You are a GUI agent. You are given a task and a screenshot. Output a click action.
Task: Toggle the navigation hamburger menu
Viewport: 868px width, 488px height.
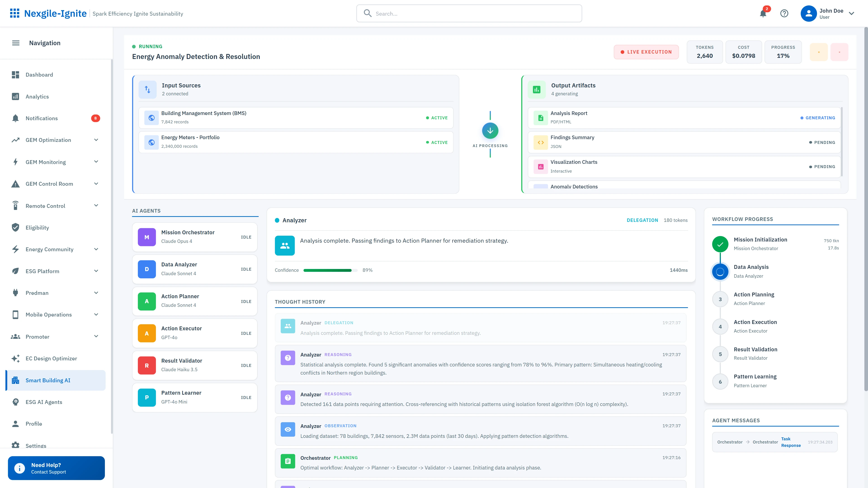(16, 43)
